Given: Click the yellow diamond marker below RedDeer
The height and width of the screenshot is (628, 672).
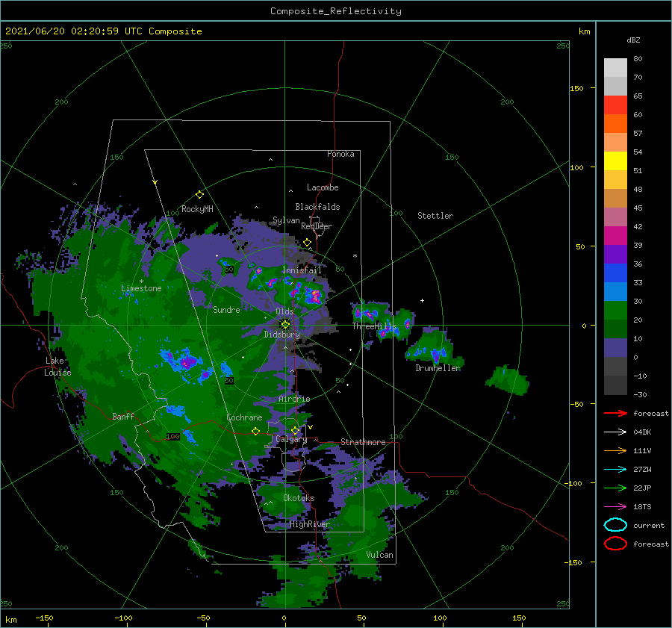Looking at the screenshot, I should pyautogui.click(x=308, y=243).
